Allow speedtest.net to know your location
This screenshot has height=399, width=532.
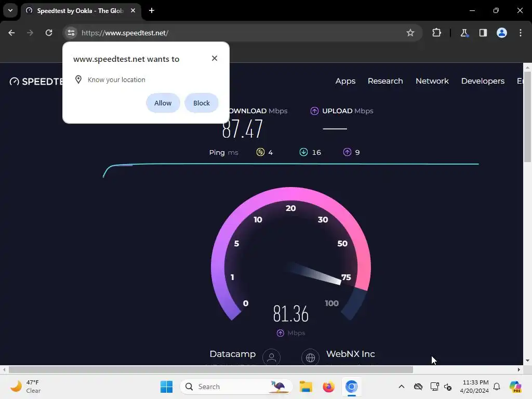pyautogui.click(x=163, y=103)
